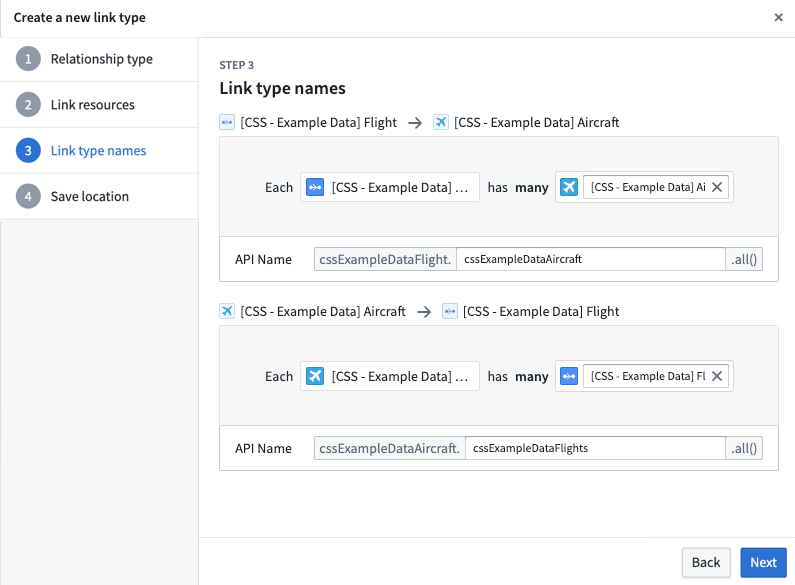795x585 pixels.
Task: Click the step number 2 circle
Action: coord(28,104)
